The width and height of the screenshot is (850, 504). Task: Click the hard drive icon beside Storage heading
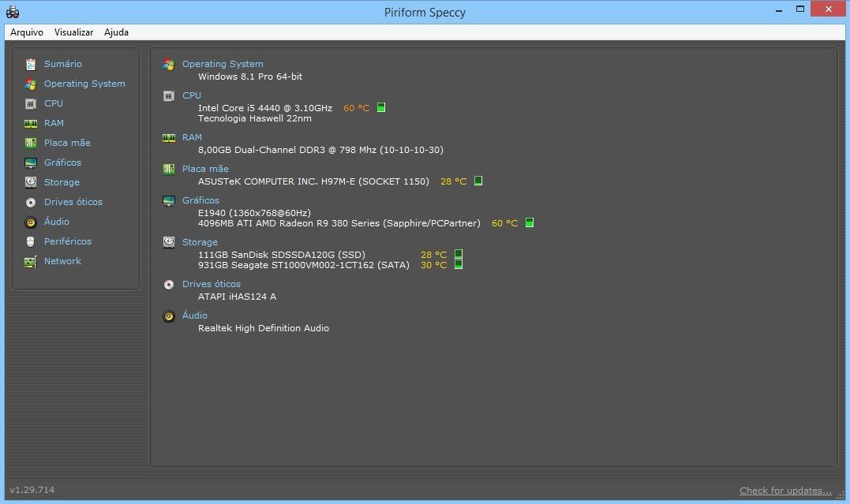(169, 242)
